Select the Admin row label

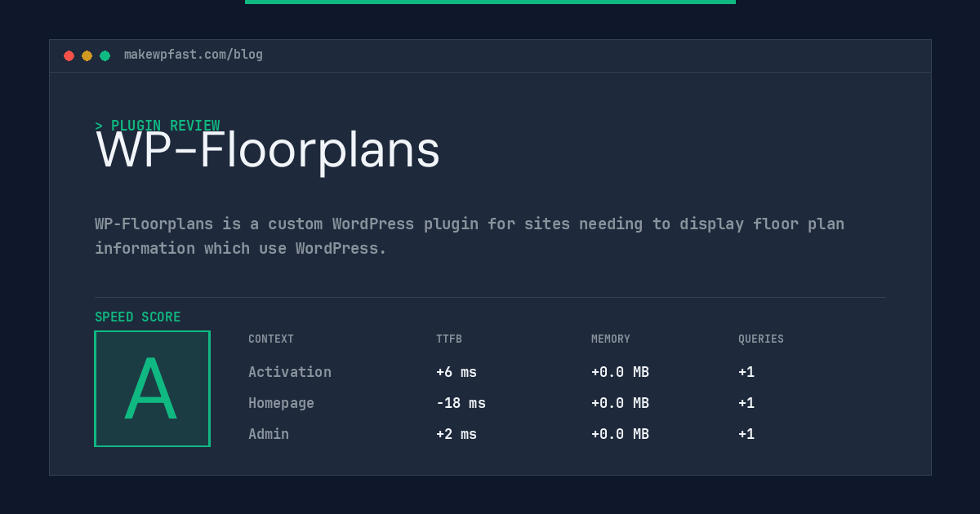[269, 434]
